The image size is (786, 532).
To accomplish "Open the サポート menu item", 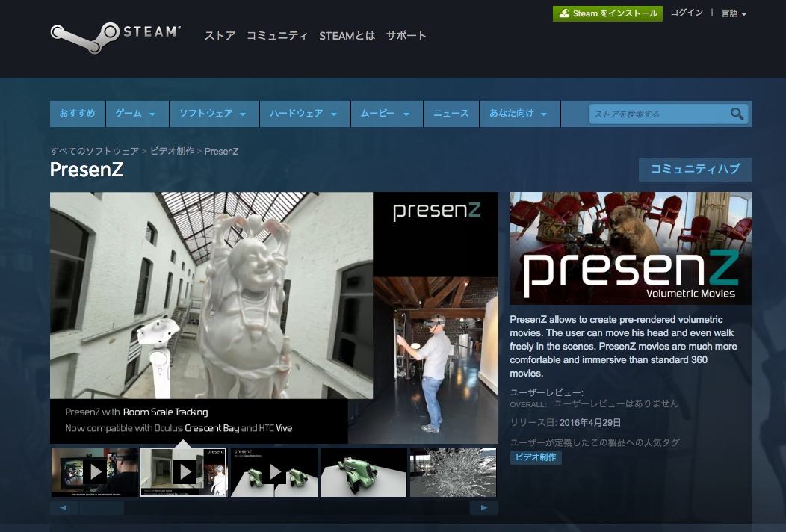I will coord(406,35).
